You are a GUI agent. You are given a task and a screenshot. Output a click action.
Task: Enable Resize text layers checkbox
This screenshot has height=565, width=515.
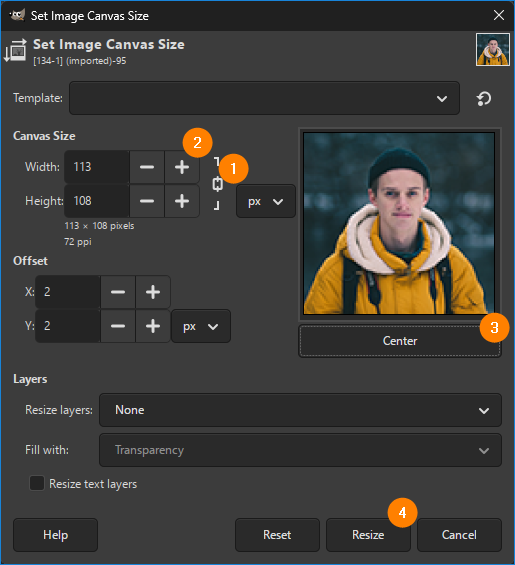click(37, 483)
